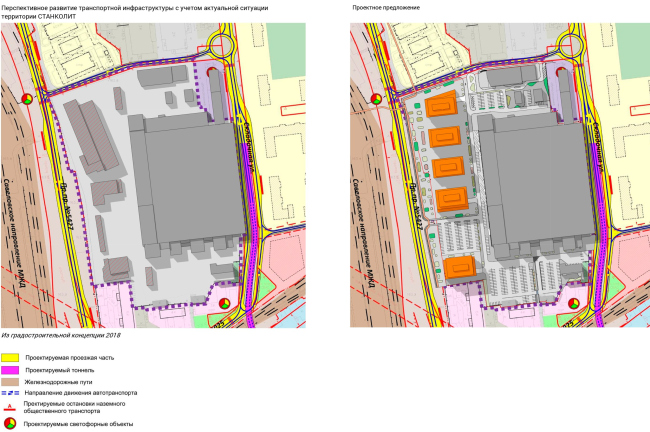Click the traffic light at right map's west edge
This screenshot has width=650, height=432.
[x=375, y=99]
